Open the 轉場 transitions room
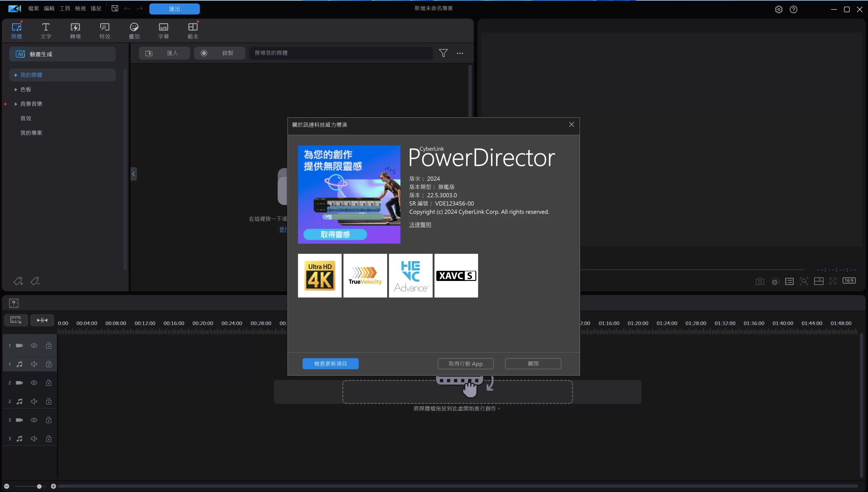This screenshot has height=492, width=868. point(75,31)
